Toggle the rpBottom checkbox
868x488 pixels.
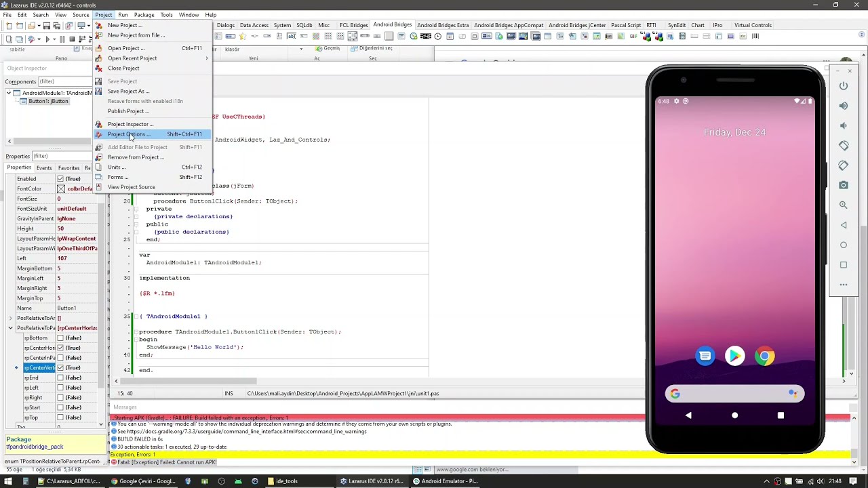click(60, 338)
